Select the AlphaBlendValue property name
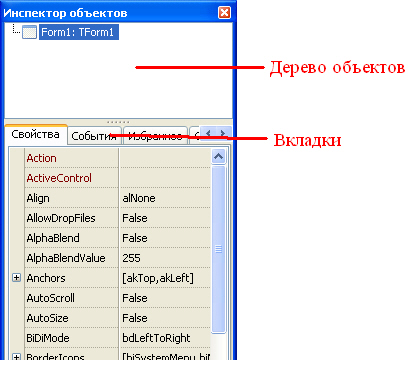The image size is (419, 370). [66, 258]
